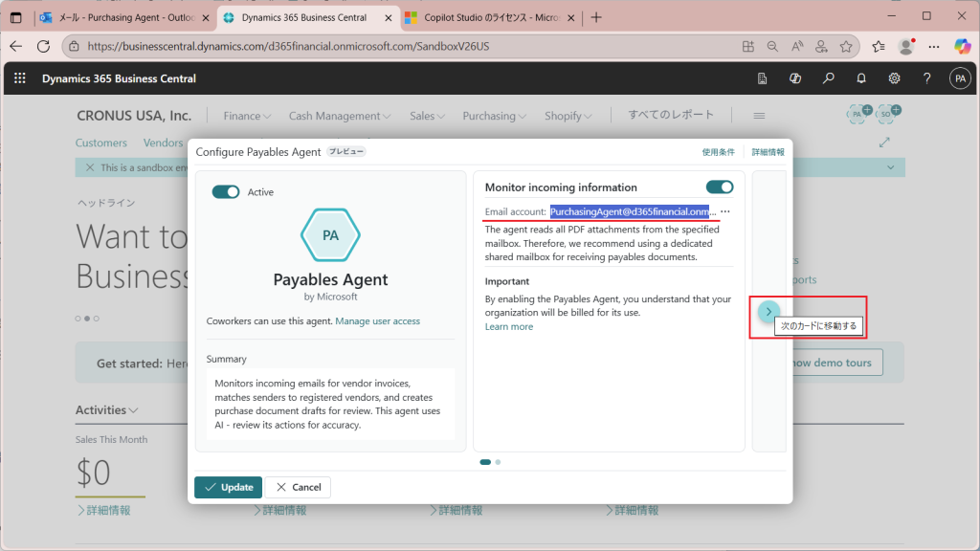The height and width of the screenshot is (551, 980).
Task: Open the Learn more link
Action: 509,326
